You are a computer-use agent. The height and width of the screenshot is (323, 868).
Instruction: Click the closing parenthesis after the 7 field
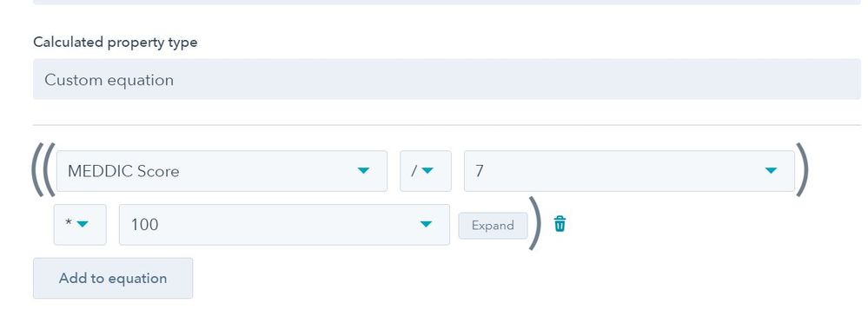tap(803, 170)
